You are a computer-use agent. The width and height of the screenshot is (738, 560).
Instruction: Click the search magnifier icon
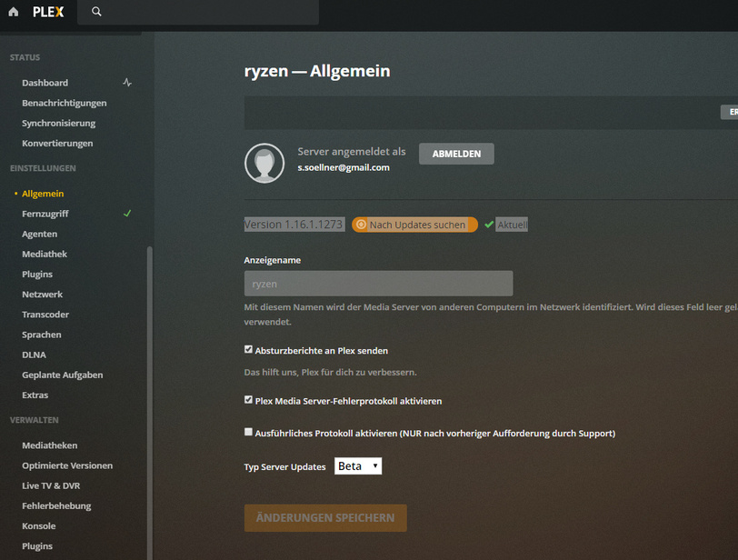coord(96,12)
